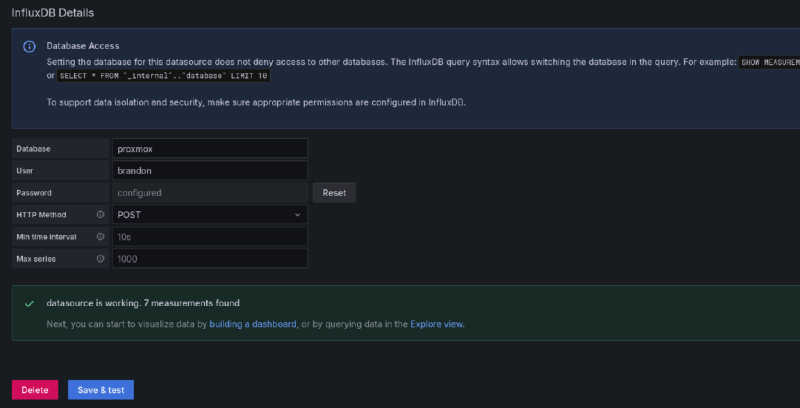Click the 'datasource is working' status message
The image size is (800, 408).
point(143,302)
